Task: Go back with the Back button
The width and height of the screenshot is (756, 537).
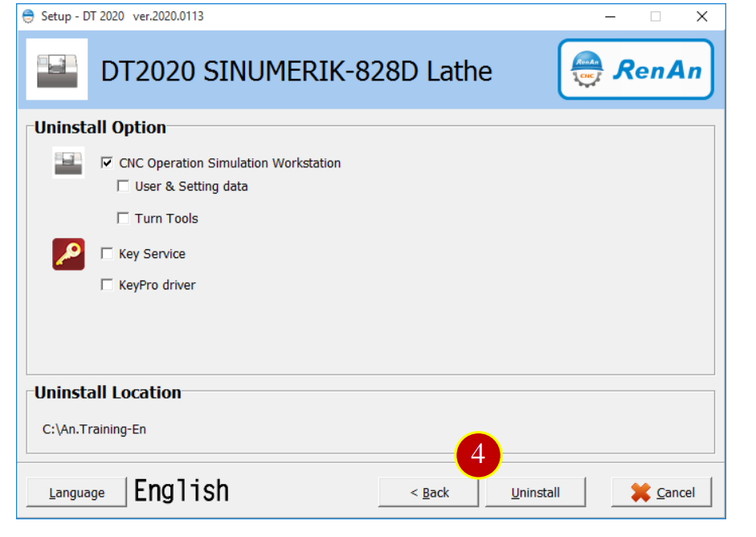Action: tap(429, 492)
